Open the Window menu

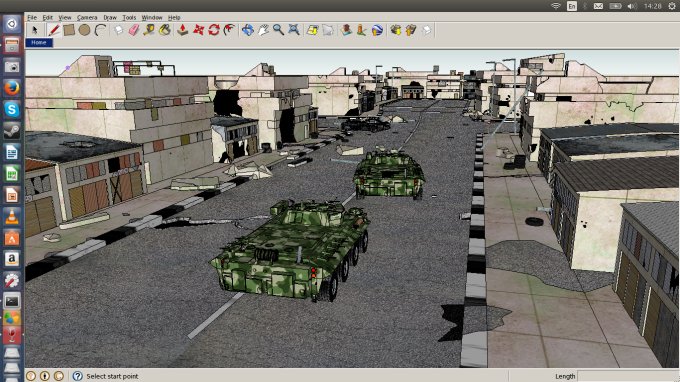152,18
